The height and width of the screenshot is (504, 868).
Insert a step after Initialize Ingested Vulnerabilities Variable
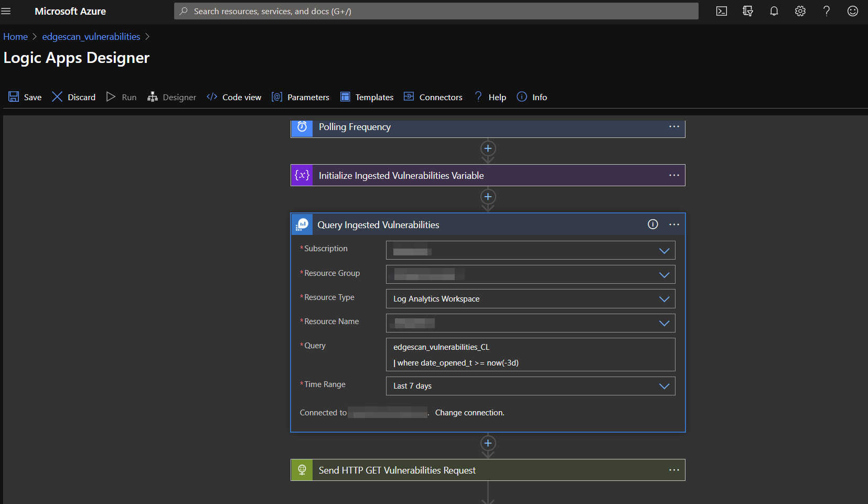(x=488, y=197)
